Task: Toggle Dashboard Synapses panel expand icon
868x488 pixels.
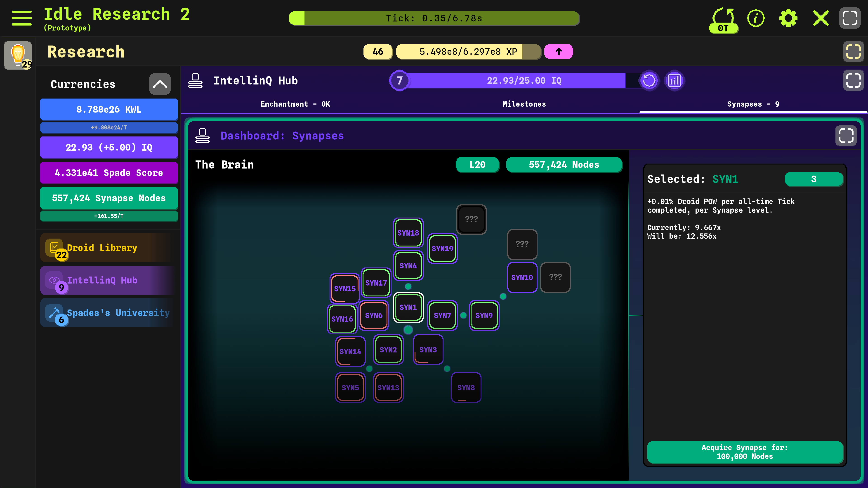Action: click(x=846, y=136)
